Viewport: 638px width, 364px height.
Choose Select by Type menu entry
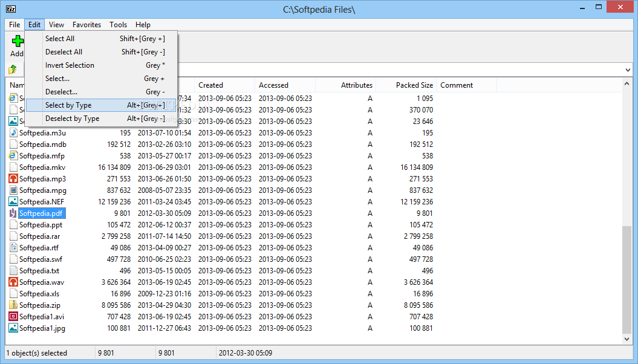[101, 105]
